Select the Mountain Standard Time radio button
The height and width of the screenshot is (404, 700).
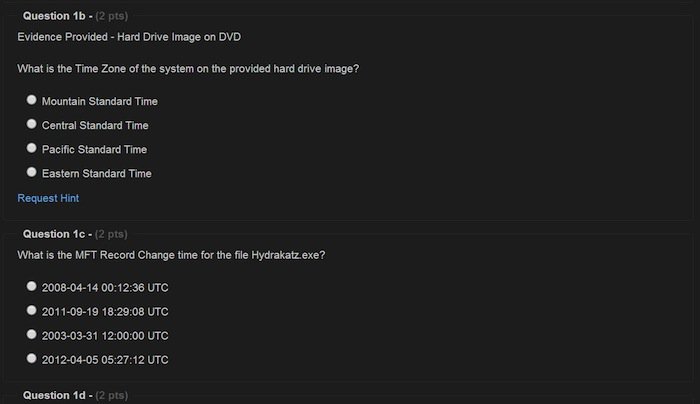click(x=32, y=100)
